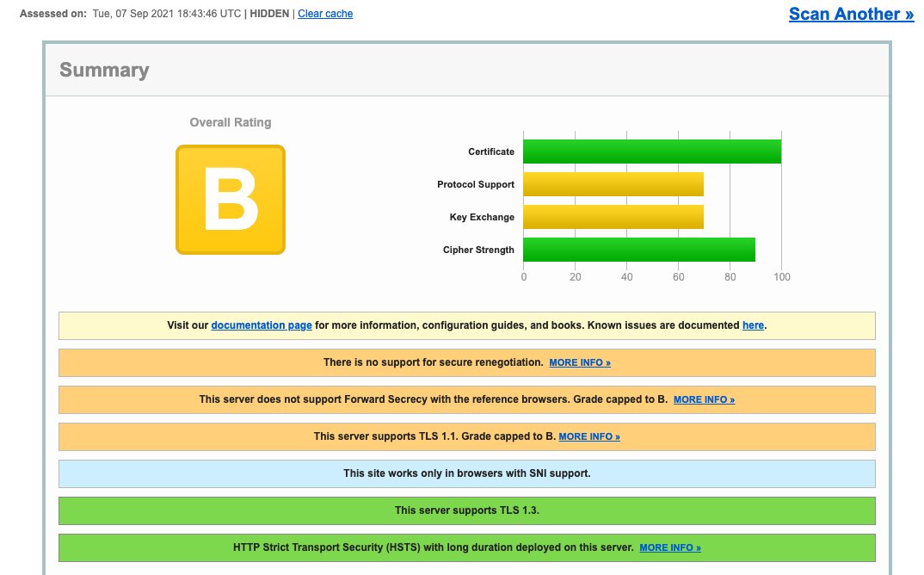Image resolution: width=924 pixels, height=575 pixels.
Task: Open Scan Another » at top right
Action: (x=850, y=13)
